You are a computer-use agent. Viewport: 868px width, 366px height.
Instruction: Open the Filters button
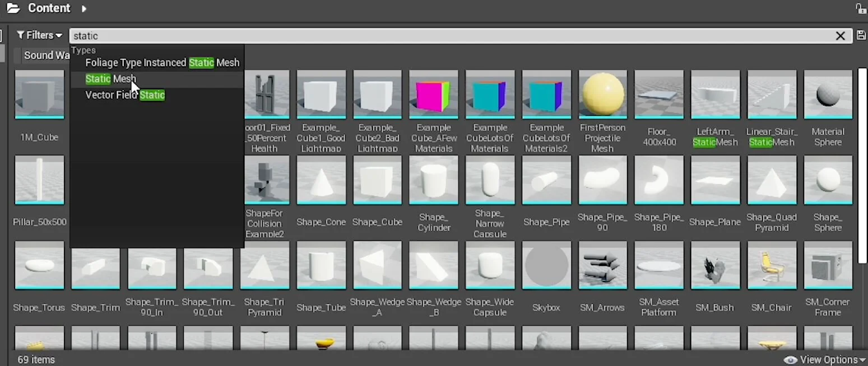point(38,35)
